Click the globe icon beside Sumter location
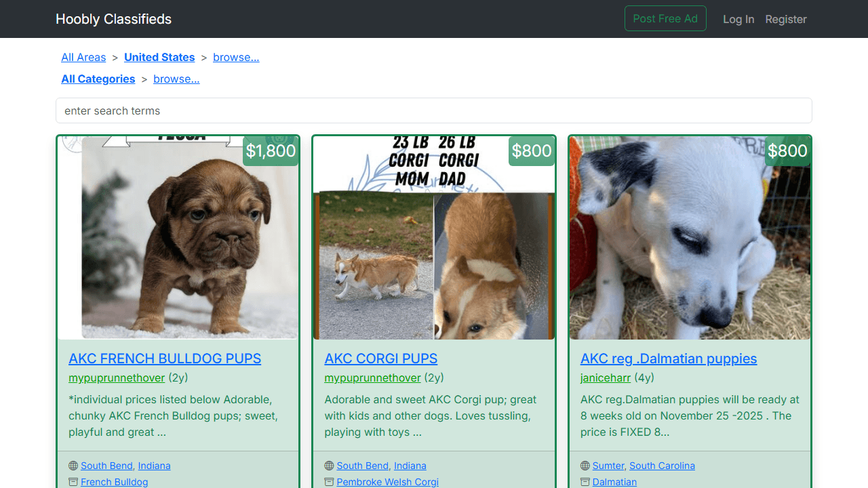 point(585,466)
